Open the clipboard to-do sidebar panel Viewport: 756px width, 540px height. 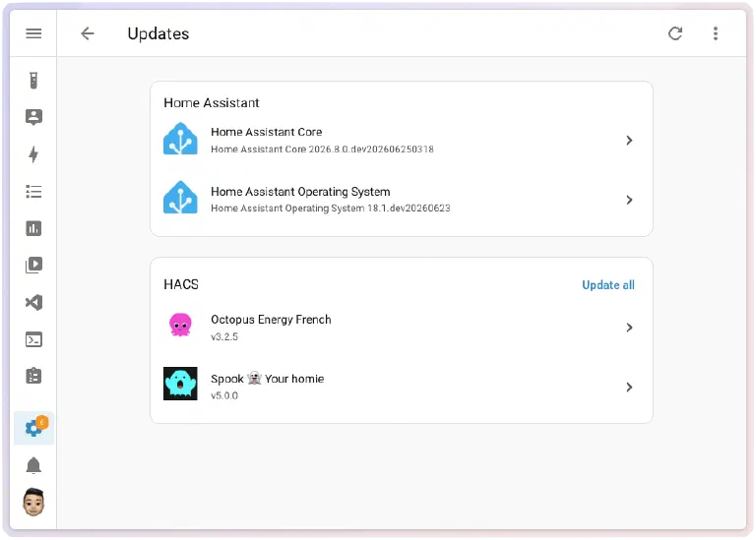(33, 376)
